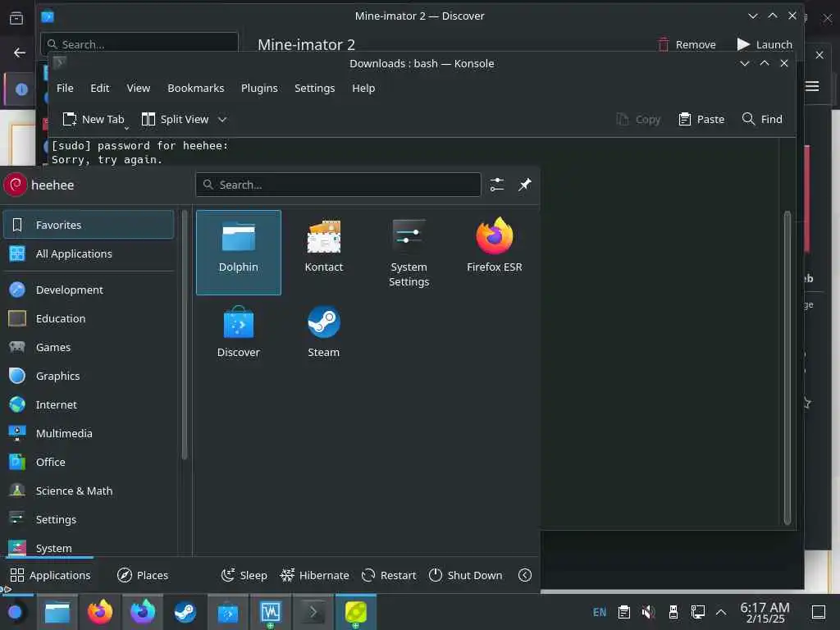Launch Firefox ESR from Favorites
Image resolution: width=840 pixels, height=630 pixels.
pos(494,253)
